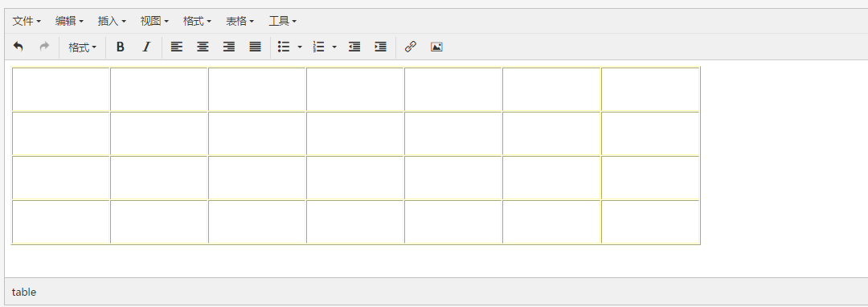Click the redo arrow icon
The height and width of the screenshot is (307, 868).
[x=44, y=47]
